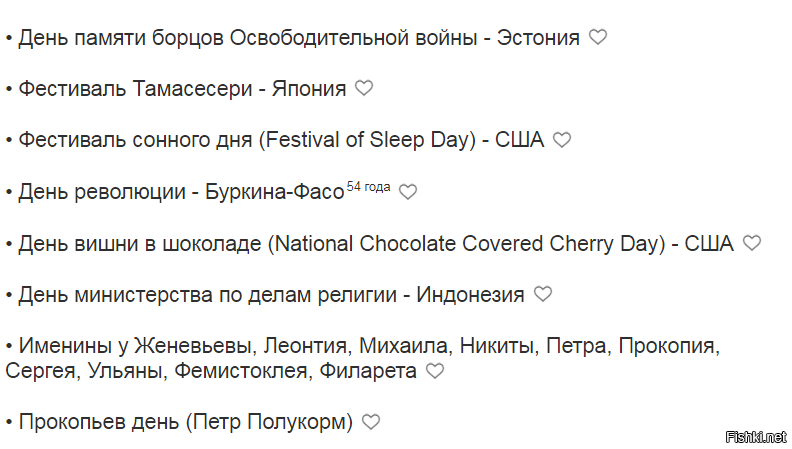Select the 'День памяти борцов Освободительной войны' text
This screenshot has width=792, height=449.
click(x=248, y=38)
